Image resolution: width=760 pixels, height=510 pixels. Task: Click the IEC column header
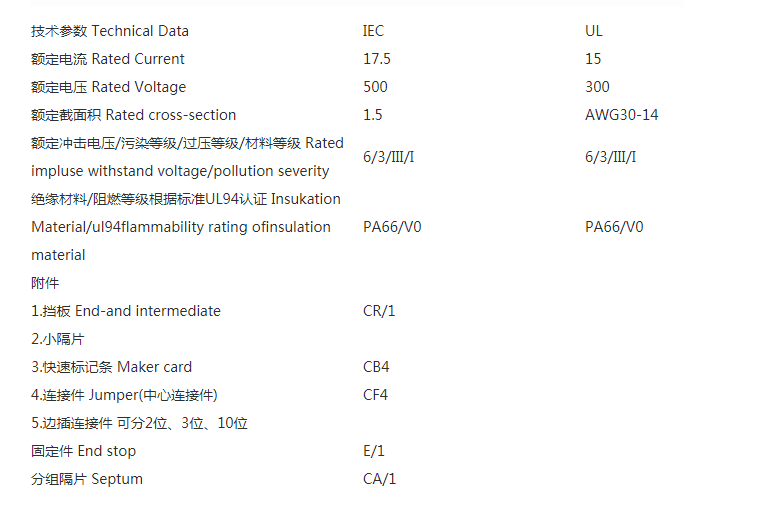pyautogui.click(x=373, y=31)
